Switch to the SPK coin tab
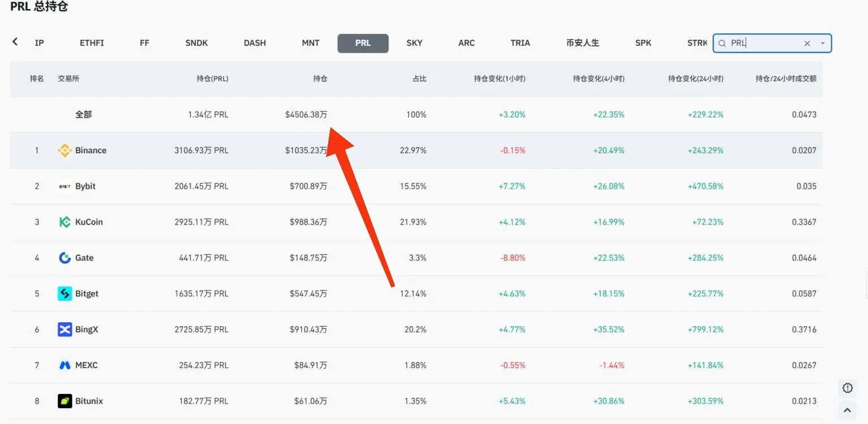 (x=643, y=43)
